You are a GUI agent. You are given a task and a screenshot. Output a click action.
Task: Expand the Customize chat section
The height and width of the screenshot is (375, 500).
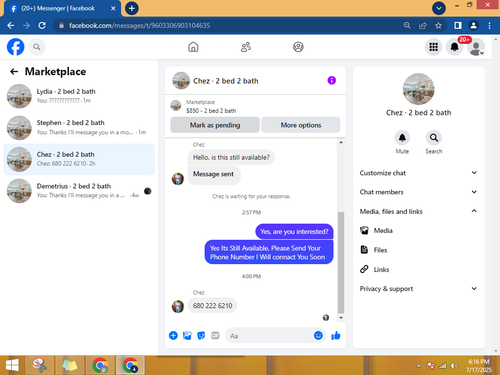[x=418, y=173]
